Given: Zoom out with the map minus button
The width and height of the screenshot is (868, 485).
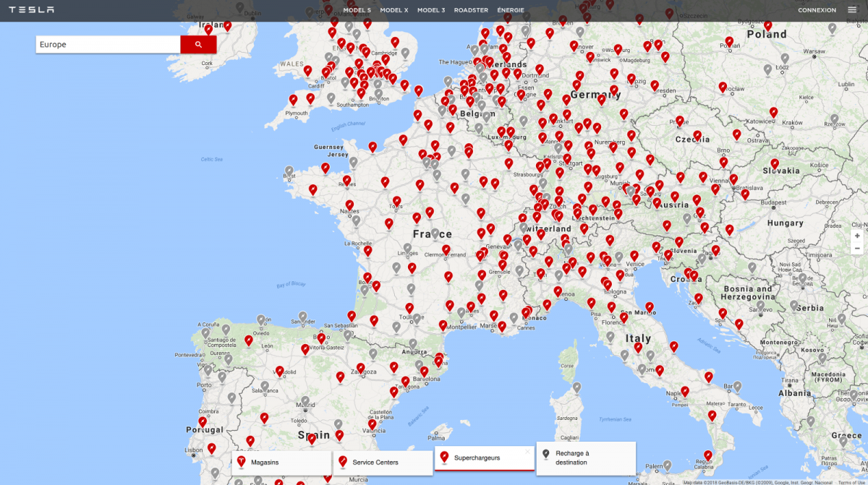Looking at the screenshot, I should click(x=858, y=248).
